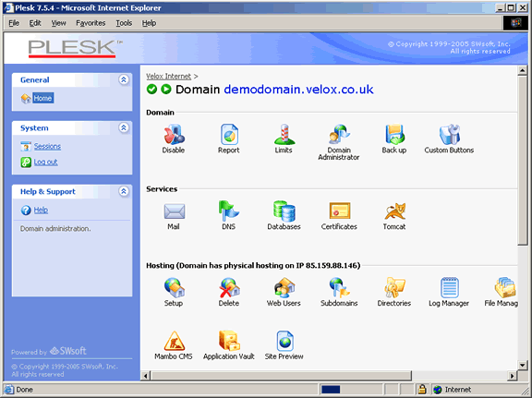Open the File Manager icon
This screenshot has height=398, width=532.
coord(505,288)
